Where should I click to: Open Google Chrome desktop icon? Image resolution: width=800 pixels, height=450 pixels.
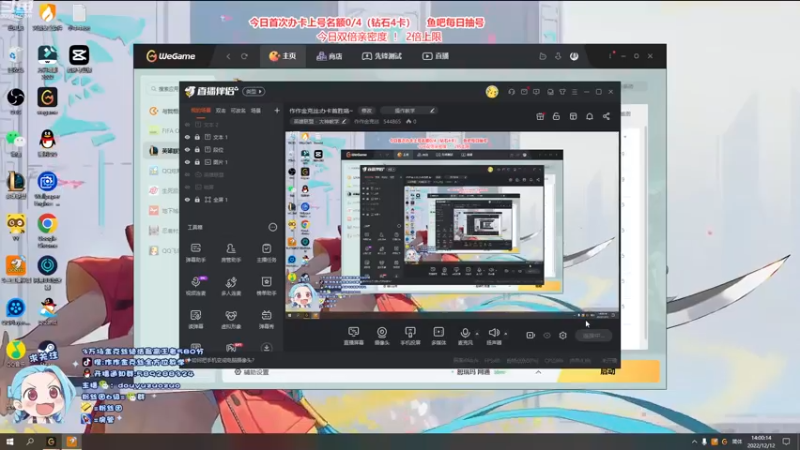tap(47, 231)
